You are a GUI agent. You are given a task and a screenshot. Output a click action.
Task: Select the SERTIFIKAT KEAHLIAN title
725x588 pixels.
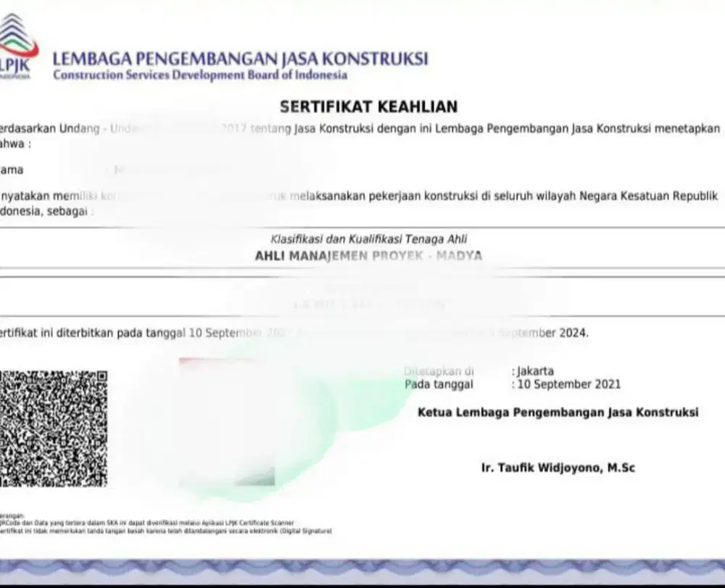[368, 107]
